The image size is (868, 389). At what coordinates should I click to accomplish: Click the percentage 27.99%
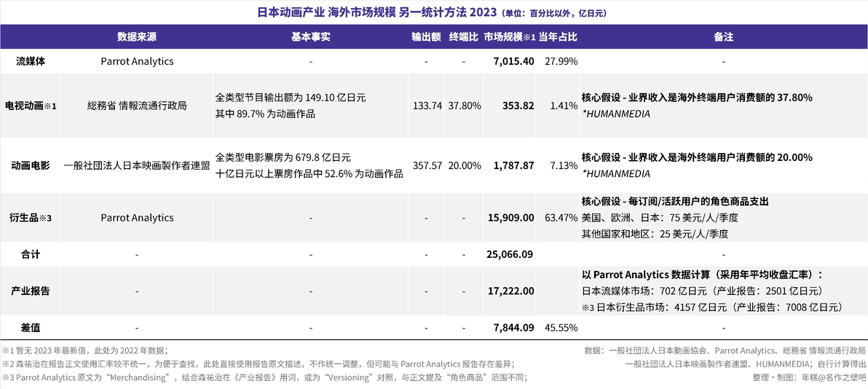tap(561, 61)
